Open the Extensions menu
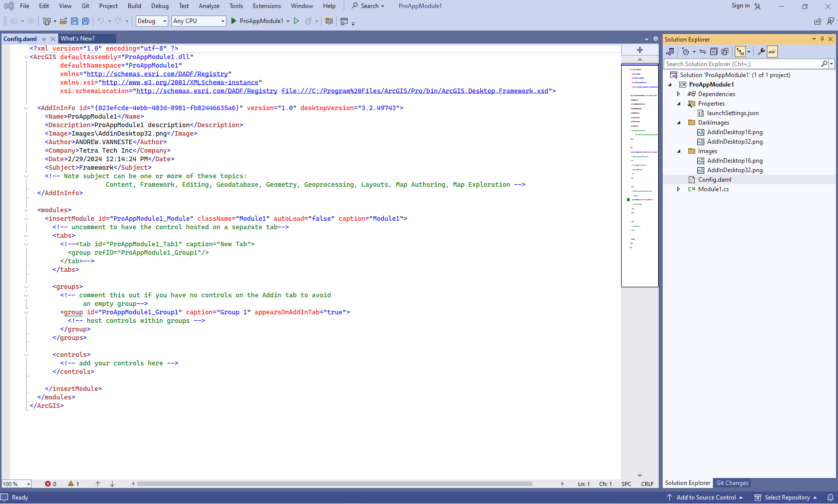The height and width of the screenshot is (504, 838). point(267,6)
